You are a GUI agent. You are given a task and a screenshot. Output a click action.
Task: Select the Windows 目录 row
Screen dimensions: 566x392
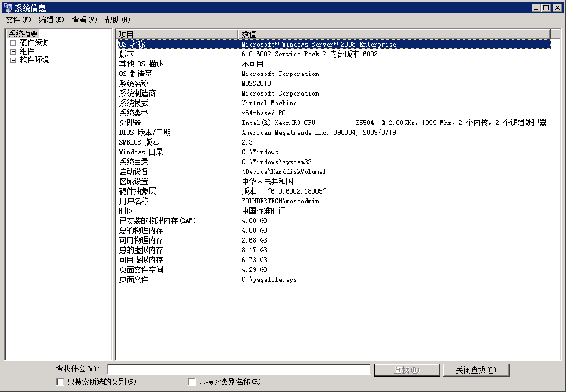point(334,152)
